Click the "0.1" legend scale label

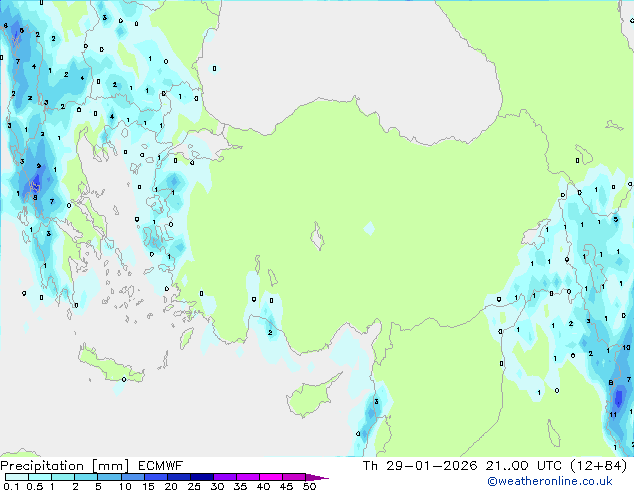pos(11,486)
